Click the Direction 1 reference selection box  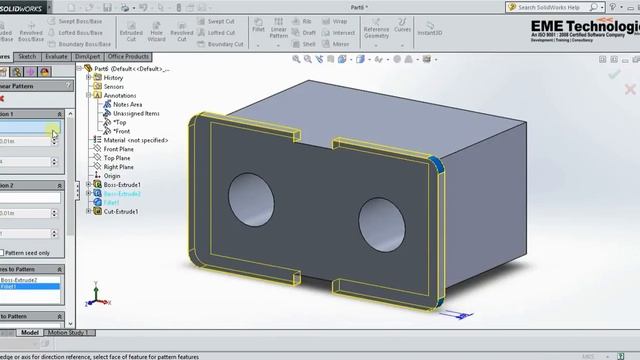(30, 127)
